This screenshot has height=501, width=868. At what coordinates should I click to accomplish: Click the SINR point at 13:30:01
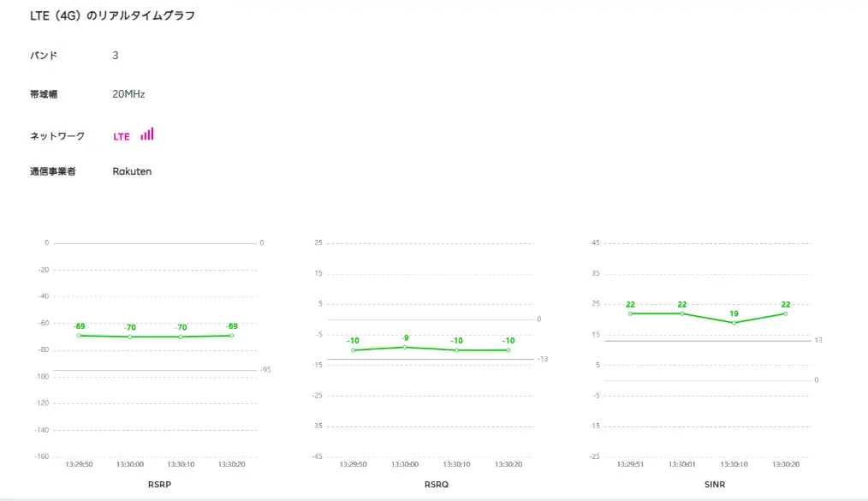click(682, 313)
